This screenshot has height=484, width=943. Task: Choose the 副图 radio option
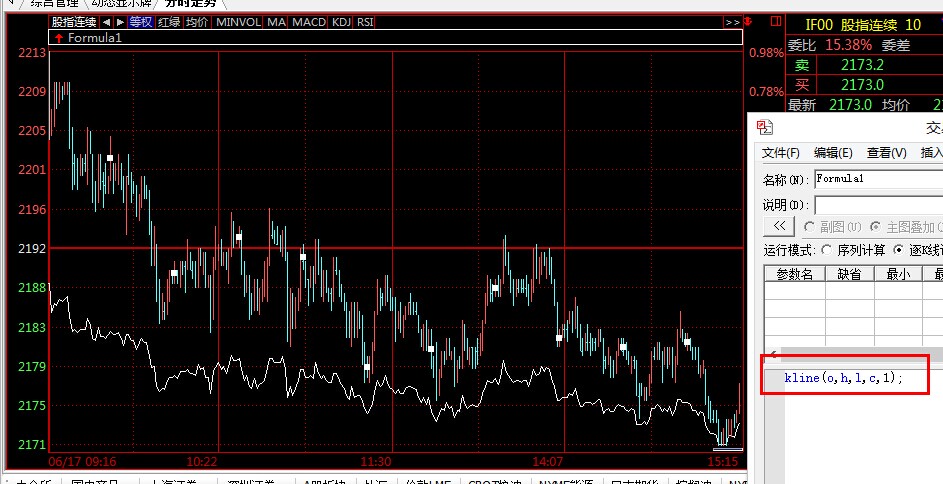[x=809, y=227]
